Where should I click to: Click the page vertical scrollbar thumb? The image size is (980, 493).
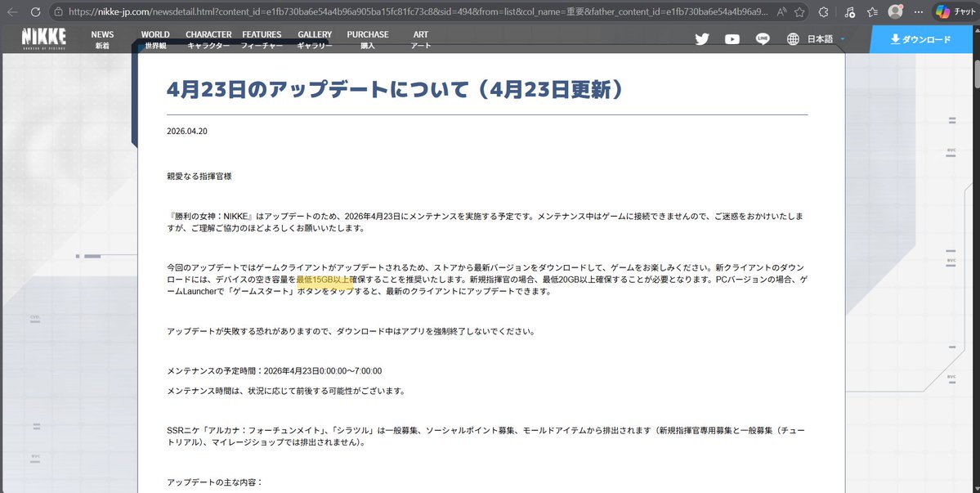pos(976,76)
